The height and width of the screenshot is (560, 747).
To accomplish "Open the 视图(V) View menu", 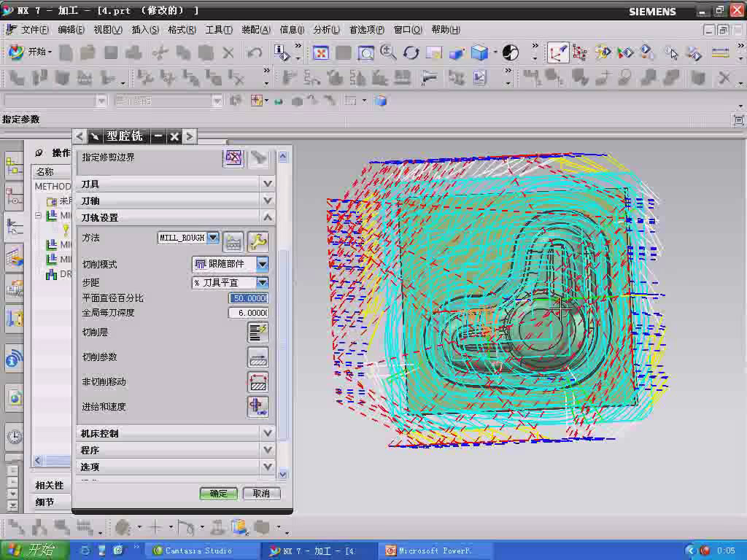I will pos(108,29).
